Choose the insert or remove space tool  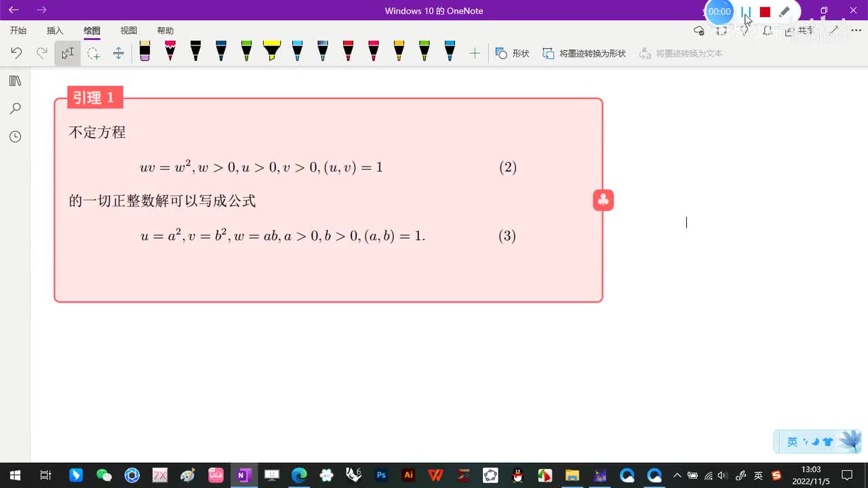click(x=118, y=53)
